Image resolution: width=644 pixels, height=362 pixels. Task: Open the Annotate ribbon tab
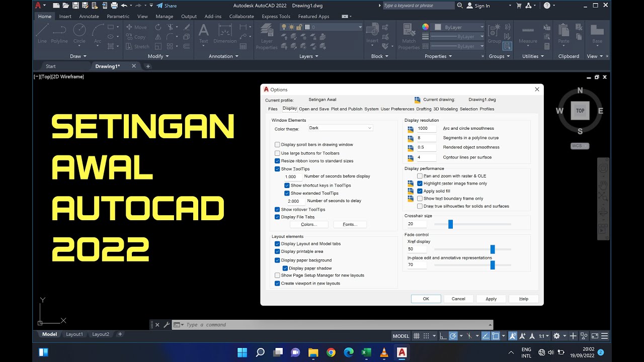[89, 17]
